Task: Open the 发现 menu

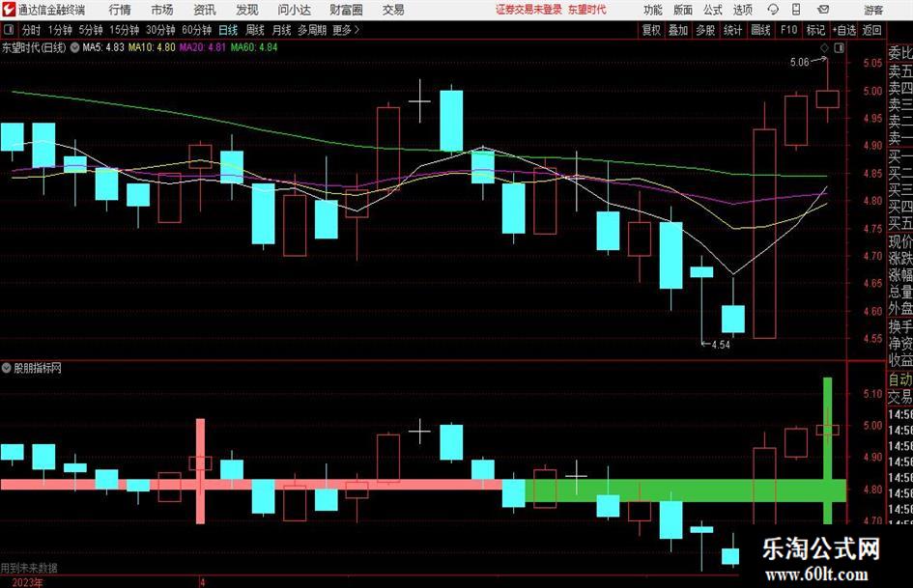Action: point(247,10)
